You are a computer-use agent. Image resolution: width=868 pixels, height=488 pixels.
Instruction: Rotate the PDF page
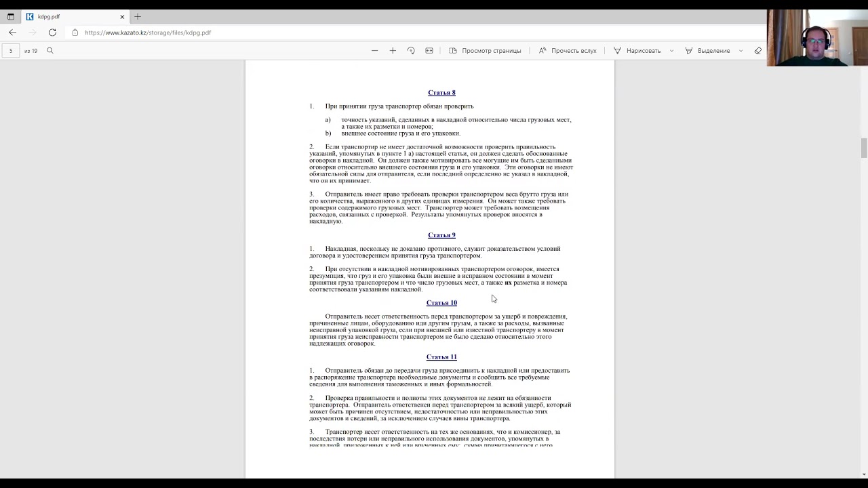[x=411, y=51]
